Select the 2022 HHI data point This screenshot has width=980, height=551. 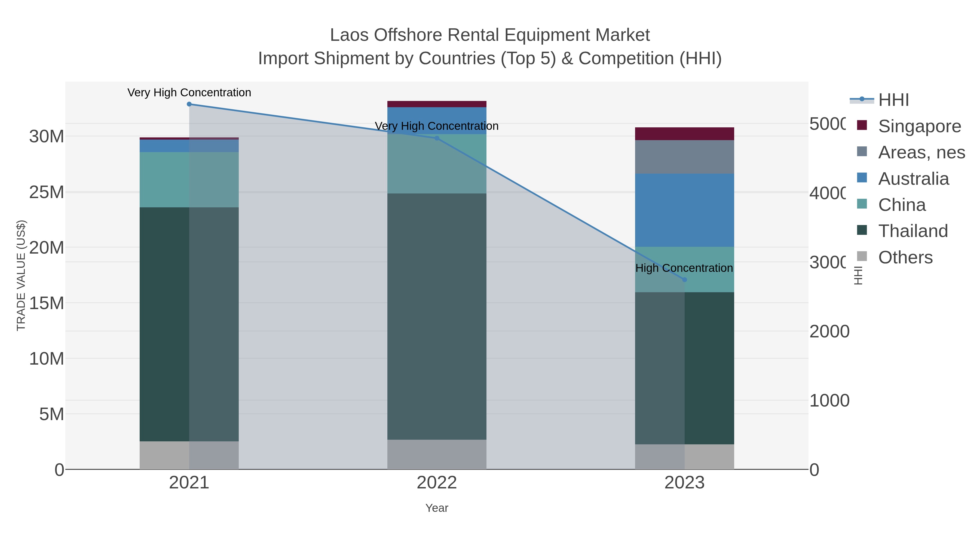[437, 138]
